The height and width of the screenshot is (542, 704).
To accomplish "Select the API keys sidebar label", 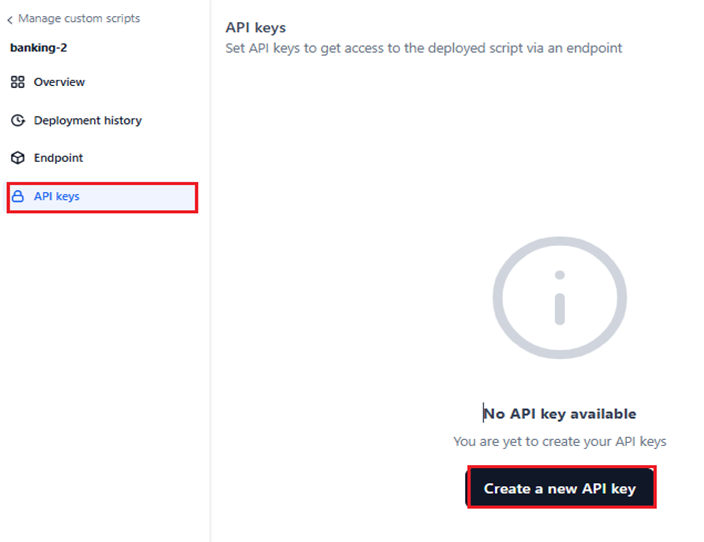I will tap(56, 197).
